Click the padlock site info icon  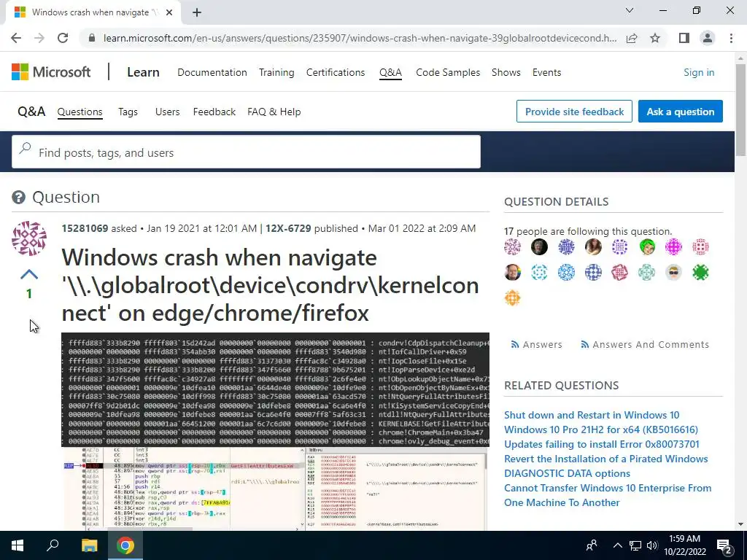[x=93, y=38]
